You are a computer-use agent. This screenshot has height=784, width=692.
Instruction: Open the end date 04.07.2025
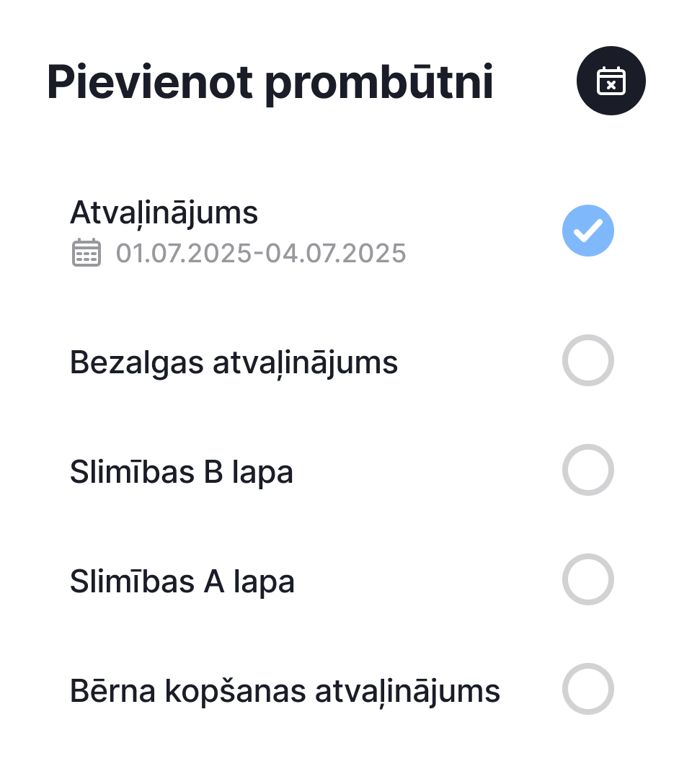335,253
